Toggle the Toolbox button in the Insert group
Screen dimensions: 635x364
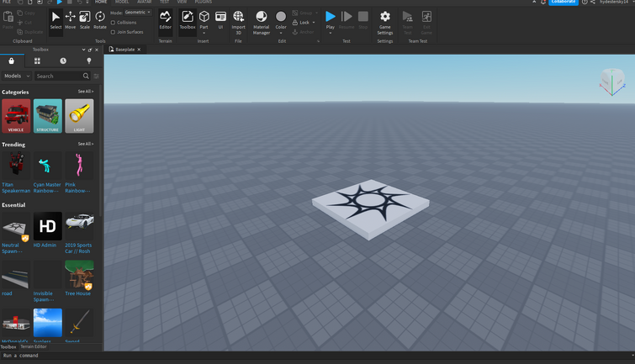pos(188,20)
